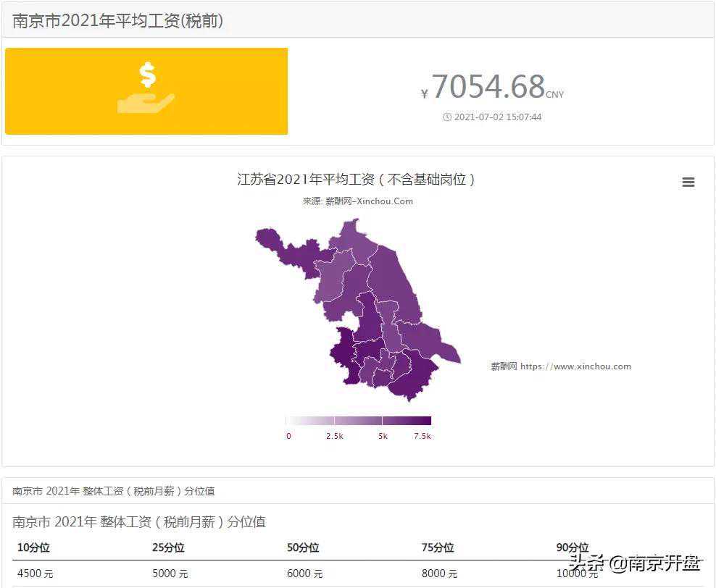Open the chart context hamburger menu
This screenshot has width=716, height=588.
pyautogui.click(x=688, y=182)
